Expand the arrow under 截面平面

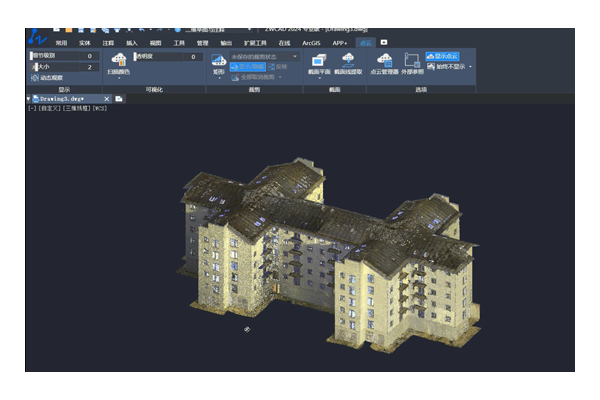(x=320, y=78)
